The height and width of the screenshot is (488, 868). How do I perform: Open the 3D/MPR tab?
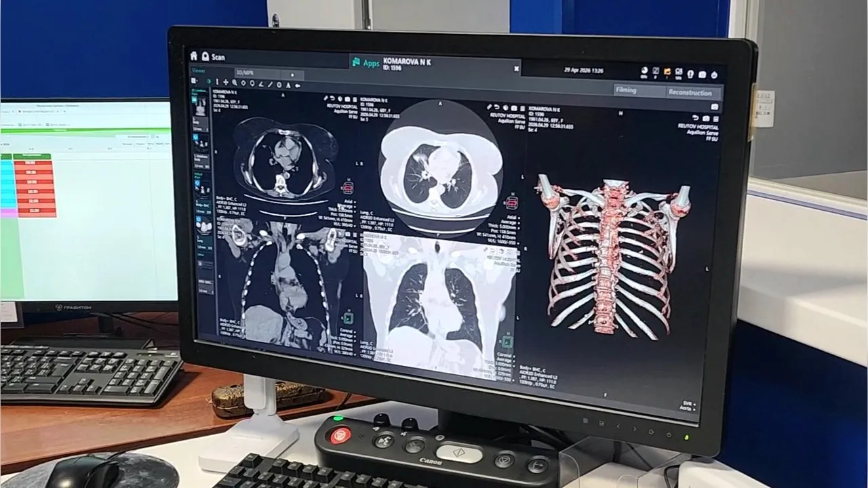[248, 73]
